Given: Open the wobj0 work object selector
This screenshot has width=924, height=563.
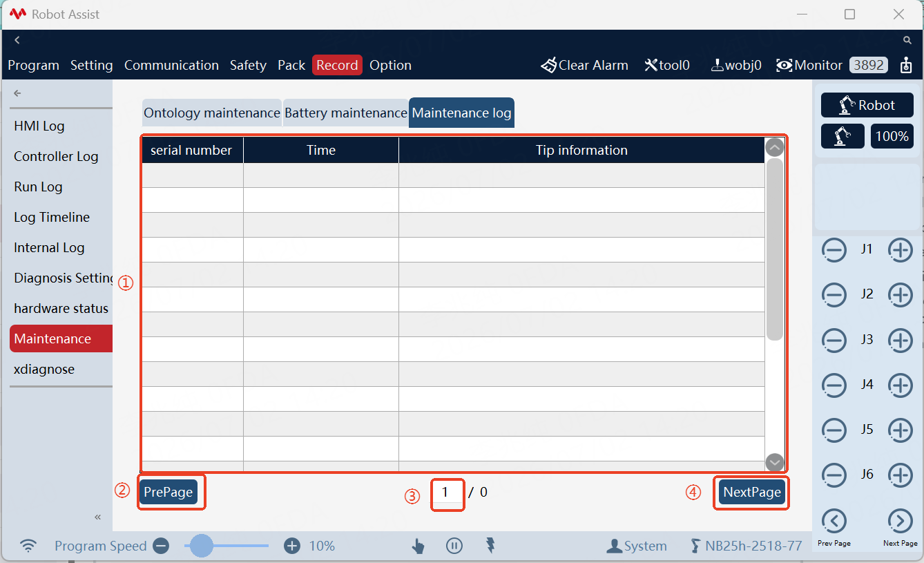Looking at the screenshot, I should point(736,66).
